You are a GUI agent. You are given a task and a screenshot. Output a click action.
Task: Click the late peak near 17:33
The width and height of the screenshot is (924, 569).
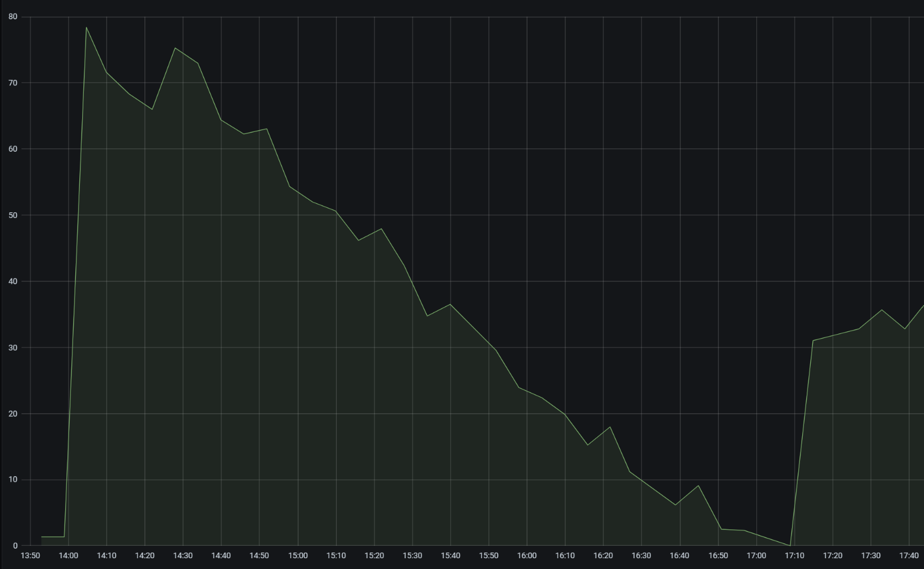tap(882, 310)
